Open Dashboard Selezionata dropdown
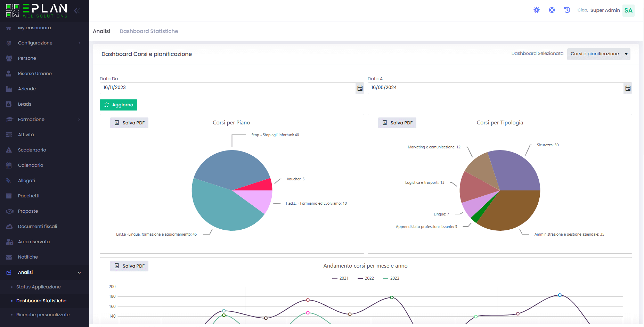Image resolution: width=644 pixels, height=327 pixels. (x=598, y=54)
